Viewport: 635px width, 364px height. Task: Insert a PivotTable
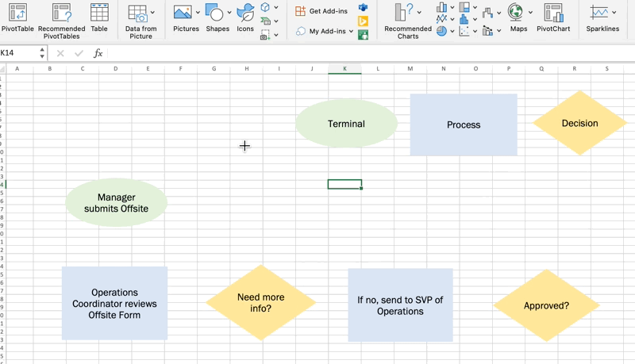click(x=17, y=17)
